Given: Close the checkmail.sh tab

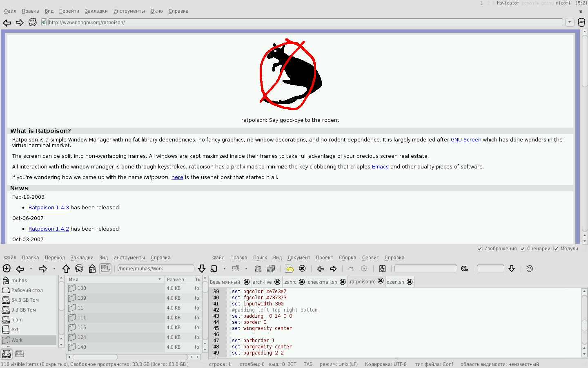Looking at the screenshot, I should coord(343,282).
